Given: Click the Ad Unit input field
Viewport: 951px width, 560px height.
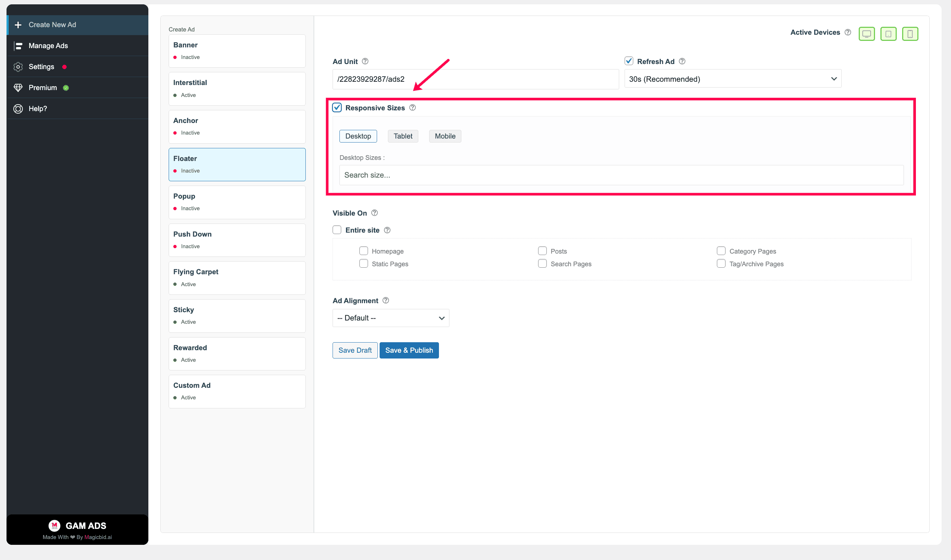Looking at the screenshot, I should (475, 79).
